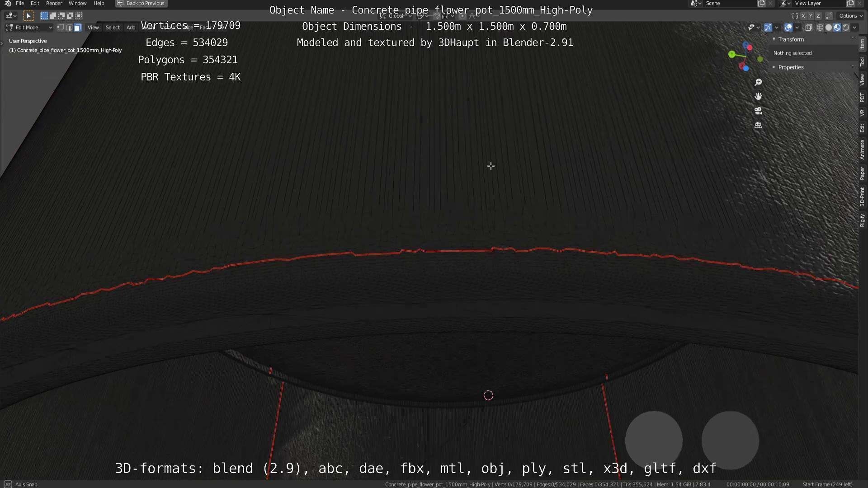Click the pan view hand icon
This screenshot has height=488, width=868.
(x=758, y=96)
